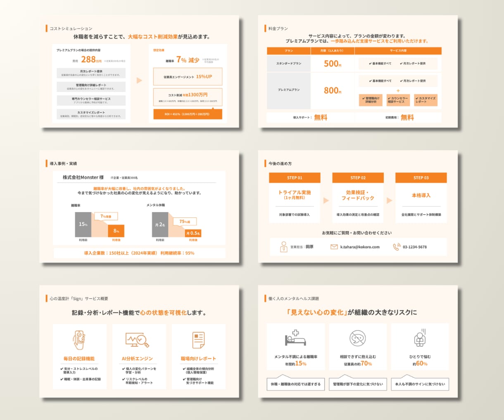Image resolution: width=504 pixels, height=420 pixels.
Task: Click the 管理職向け詳細分析 orange tag
Action: pyautogui.click(x=371, y=100)
